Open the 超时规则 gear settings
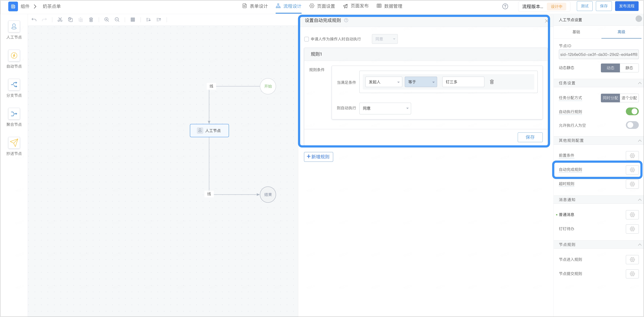644x317 pixels. 632,184
